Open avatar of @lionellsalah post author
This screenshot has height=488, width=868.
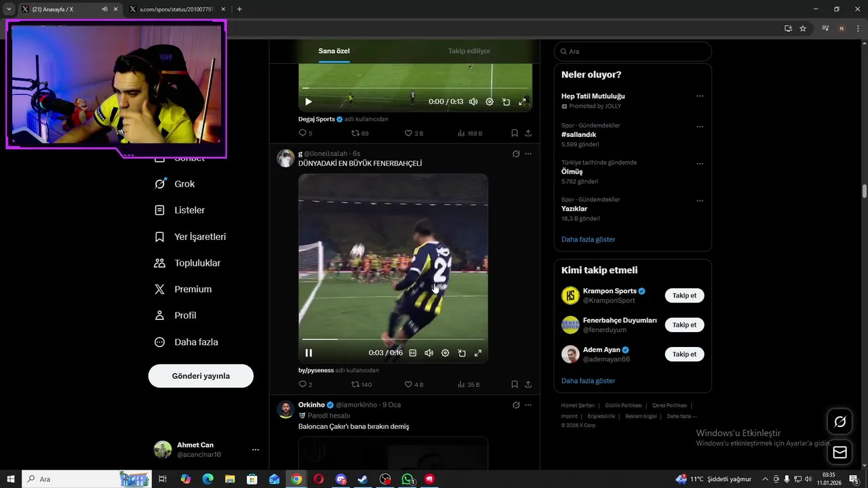(x=285, y=158)
